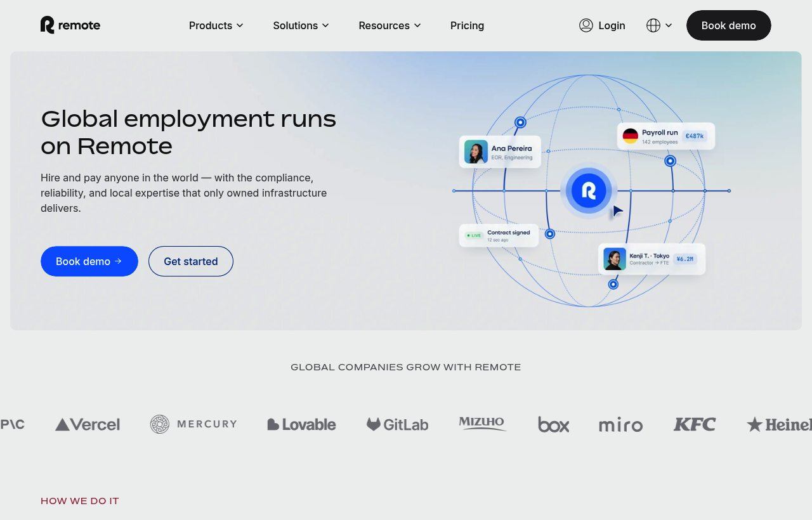Click the miro logo
The height and width of the screenshot is (520, 812).
click(620, 425)
